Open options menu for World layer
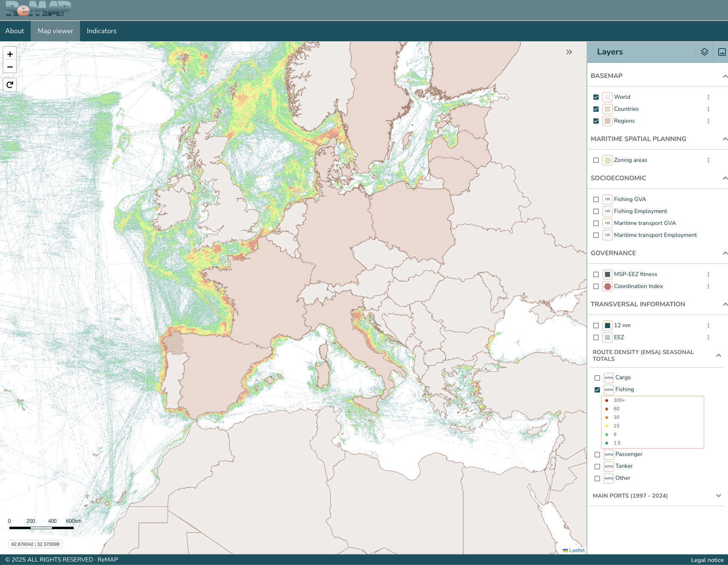The height and width of the screenshot is (565, 728). click(x=708, y=97)
